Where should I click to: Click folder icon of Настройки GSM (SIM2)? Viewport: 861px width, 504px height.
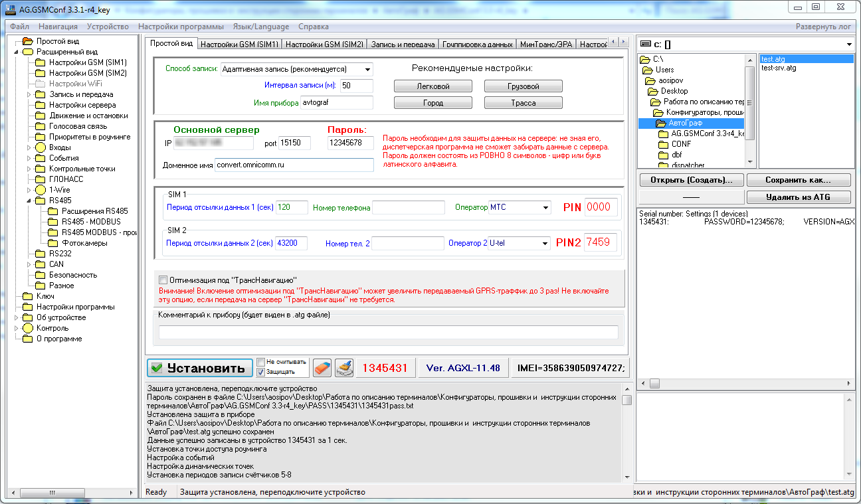40,73
